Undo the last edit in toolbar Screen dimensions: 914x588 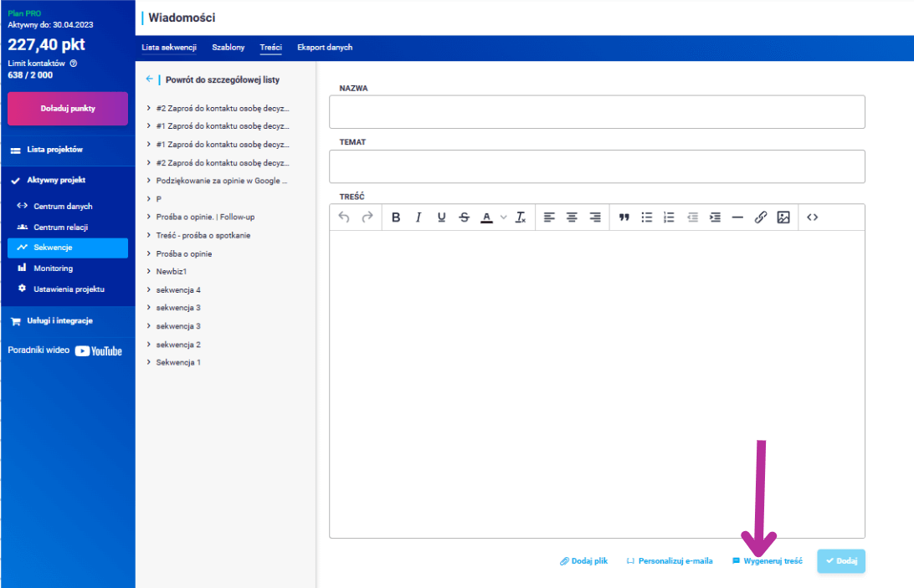click(344, 217)
